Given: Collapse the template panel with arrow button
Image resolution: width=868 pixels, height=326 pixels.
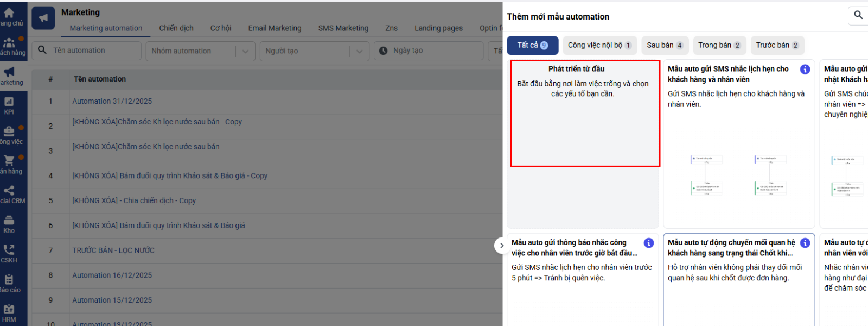Looking at the screenshot, I should 502,246.
